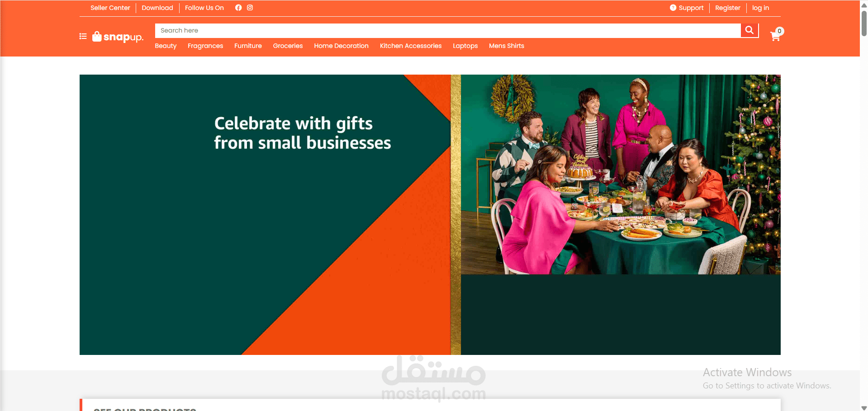The image size is (868, 411).
Task: Click the page vertical scrollbar down arrow
Action: pyautogui.click(x=864, y=408)
